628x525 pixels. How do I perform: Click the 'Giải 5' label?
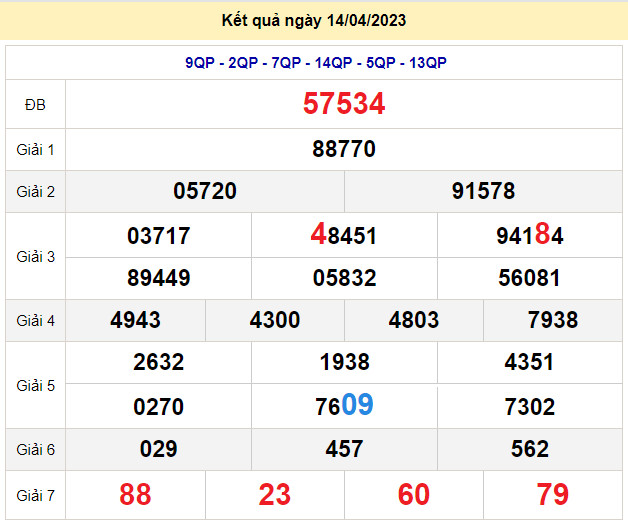coord(35,386)
